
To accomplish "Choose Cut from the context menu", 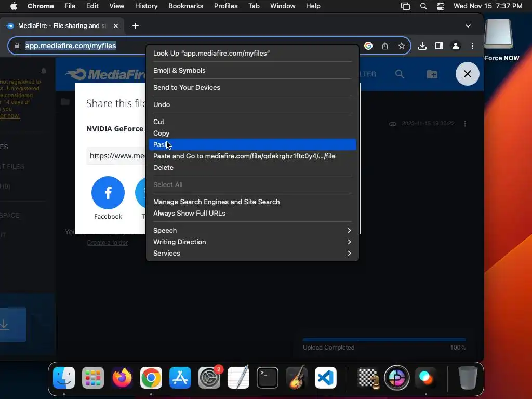I will pos(252,122).
